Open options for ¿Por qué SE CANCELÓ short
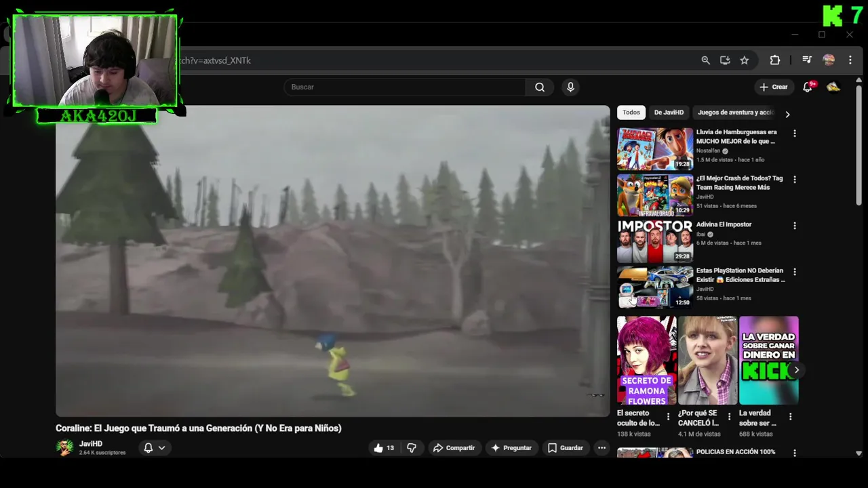868x488 pixels. [x=730, y=417]
